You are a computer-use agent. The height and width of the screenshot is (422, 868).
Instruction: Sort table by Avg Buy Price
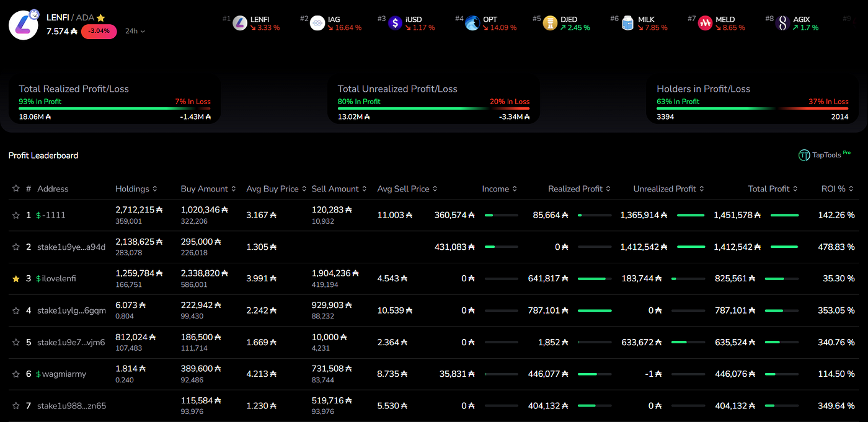click(277, 188)
